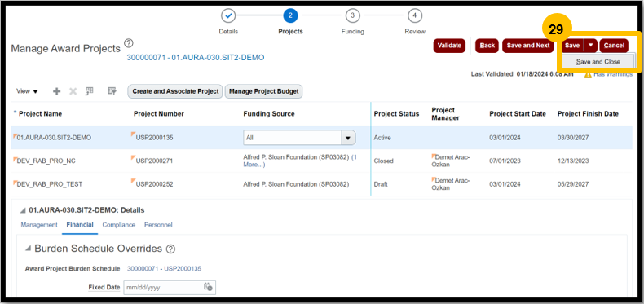Switch to the Compliance tab

pyautogui.click(x=119, y=225)
